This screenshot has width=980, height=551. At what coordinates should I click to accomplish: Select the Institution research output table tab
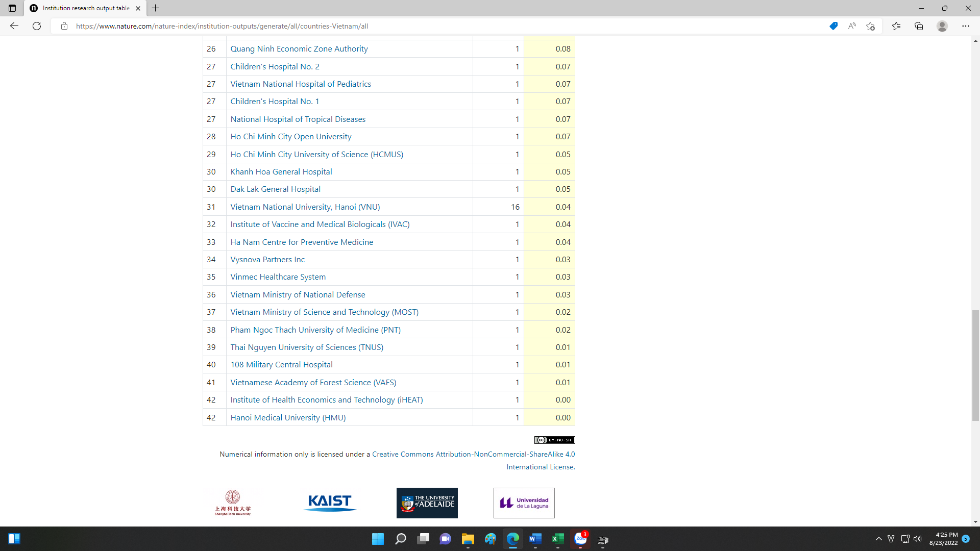[x=85, y=8]
